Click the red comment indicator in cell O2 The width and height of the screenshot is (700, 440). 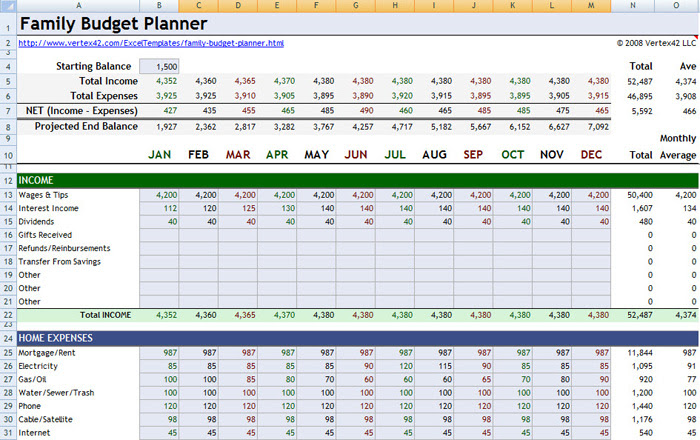[696, 37]
